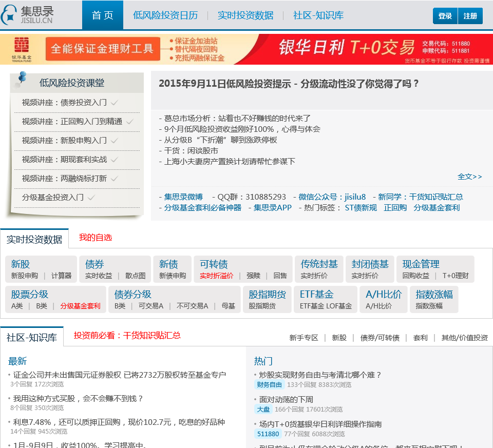493x448 pixels.
Task: Open T+0理财 under 现金管理
Action: point(456,276)
